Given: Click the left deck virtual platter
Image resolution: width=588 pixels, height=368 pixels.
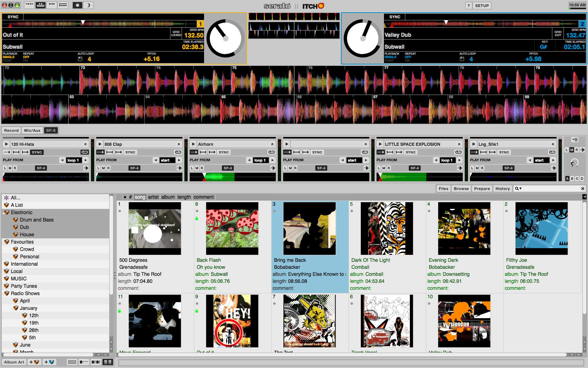Looking at the screenshot, I should [x=225, y=39].
